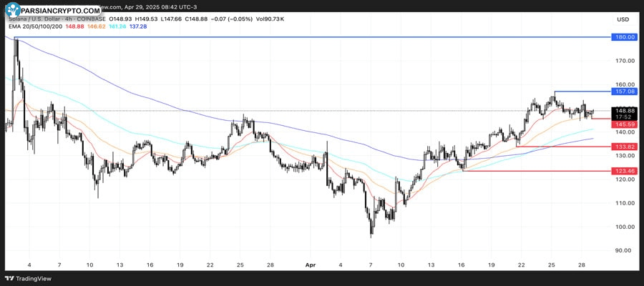Screen dimensions: 644x286
Task: Click the USD currency label on price axis
Action: 623,19
